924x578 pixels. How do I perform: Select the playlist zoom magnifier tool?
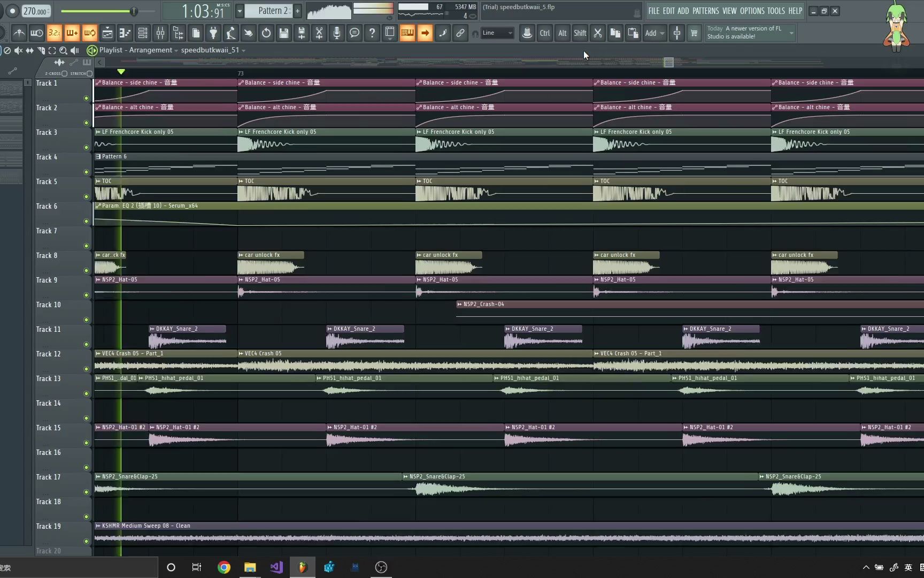pyautogui.click(x=63, y=50)
